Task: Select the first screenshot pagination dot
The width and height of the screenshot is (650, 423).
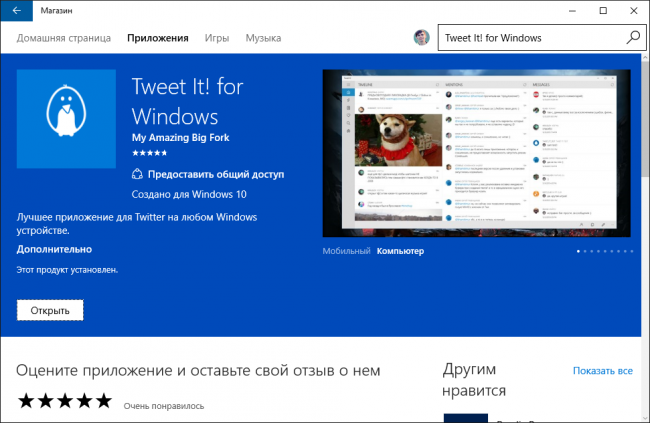Action: pos(578,251)
